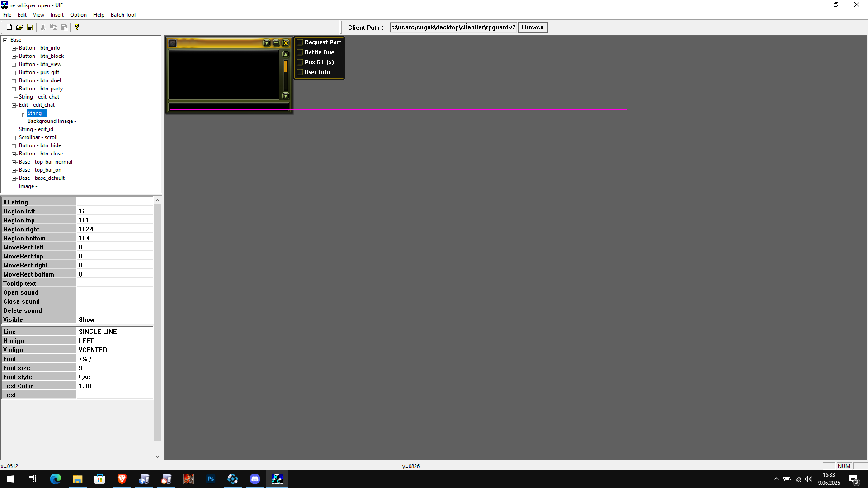
Task: Expand the Button - btn_info tree node
Action: pyautogui.click(x=14, y=48)
